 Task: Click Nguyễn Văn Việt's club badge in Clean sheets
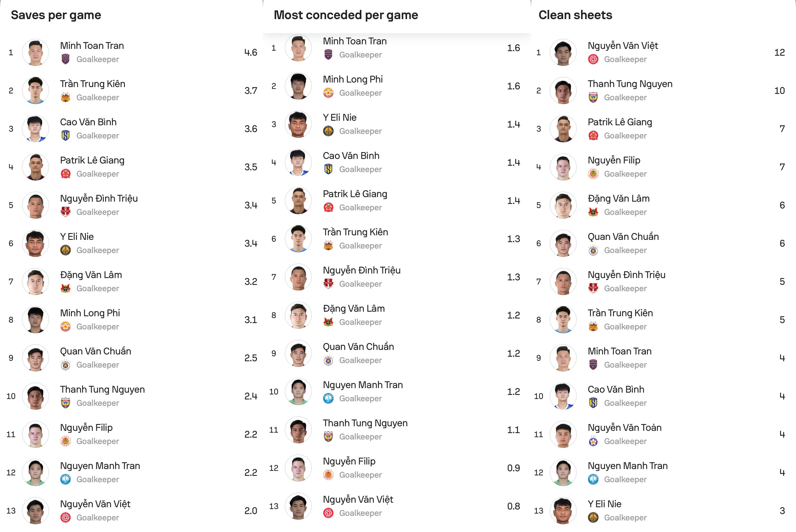pos(593,59)
